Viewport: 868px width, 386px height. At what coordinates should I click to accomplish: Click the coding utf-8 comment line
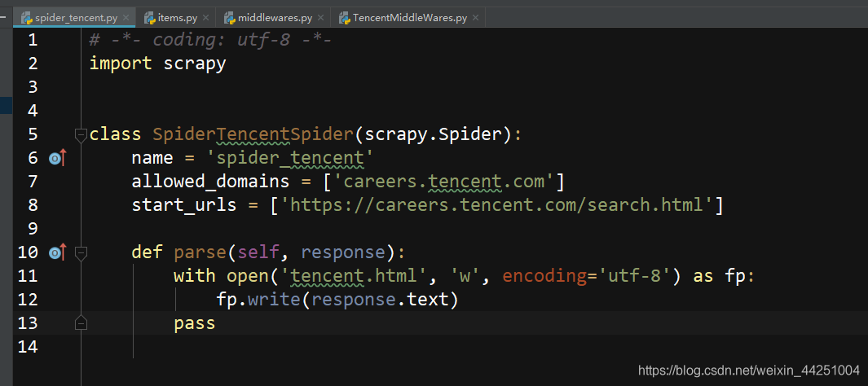point(210,40)
